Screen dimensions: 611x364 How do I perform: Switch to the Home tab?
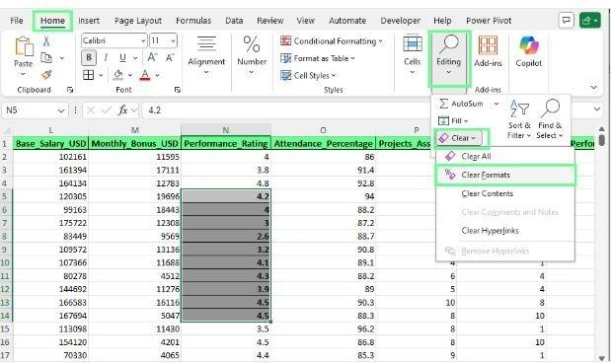52,21
